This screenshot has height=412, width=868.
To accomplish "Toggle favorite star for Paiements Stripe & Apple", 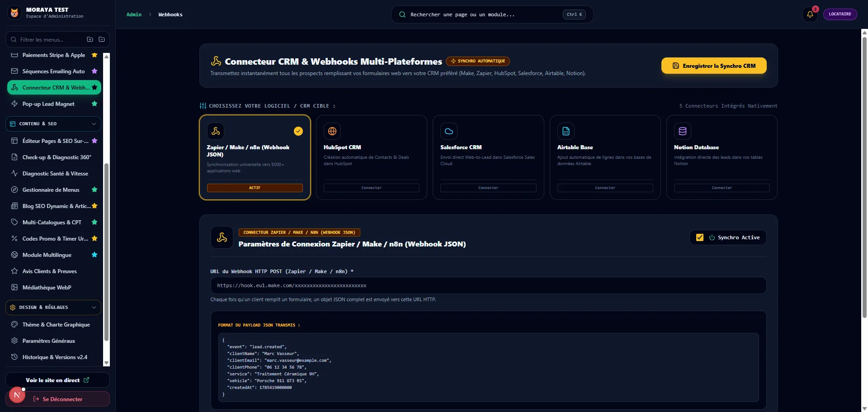I will pyautogui.click(x=94, y=55).
